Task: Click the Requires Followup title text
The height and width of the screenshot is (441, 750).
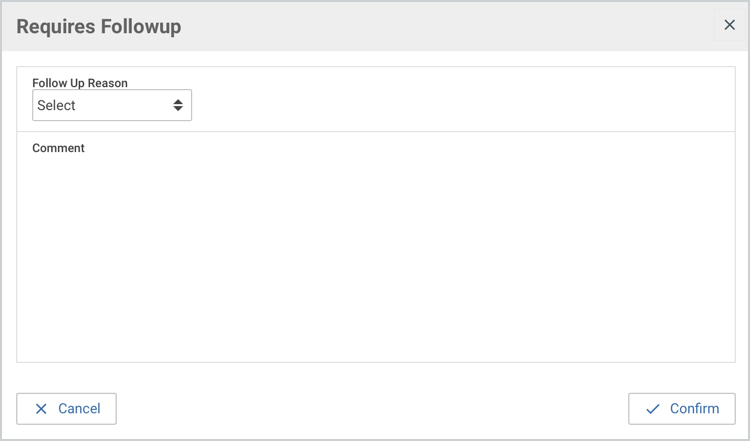Action: click(x=99, y=27)
